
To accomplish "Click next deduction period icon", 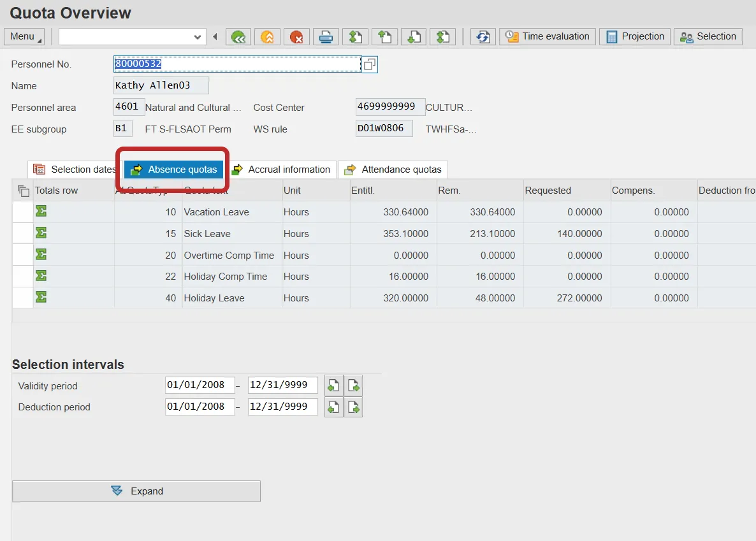I will pos(354,407).
